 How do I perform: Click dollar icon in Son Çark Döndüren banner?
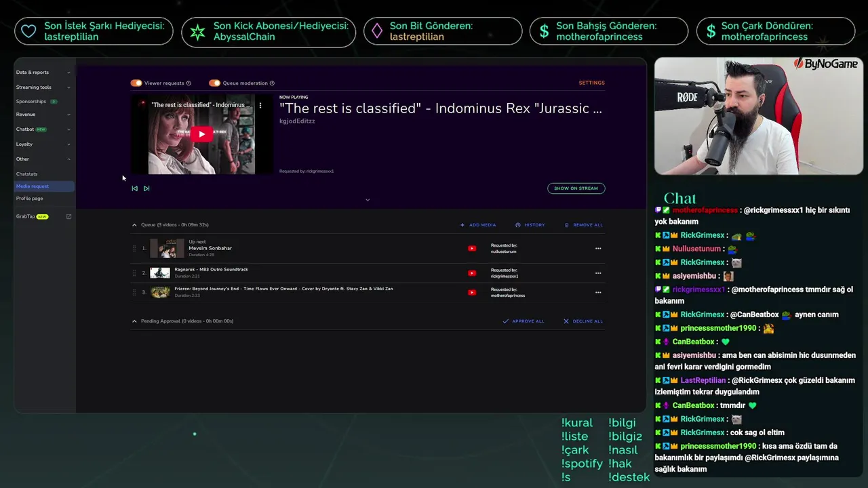[x=711, y=31]
